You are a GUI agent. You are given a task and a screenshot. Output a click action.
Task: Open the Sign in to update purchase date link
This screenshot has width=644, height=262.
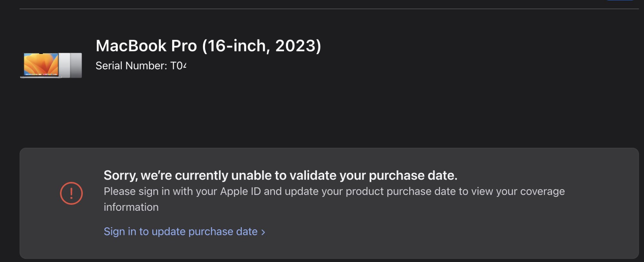coord(180,232)
